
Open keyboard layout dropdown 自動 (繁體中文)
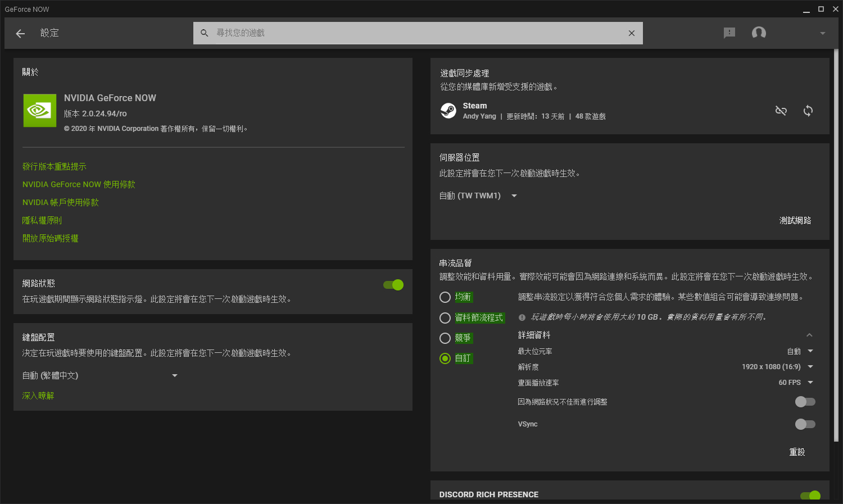100,375
